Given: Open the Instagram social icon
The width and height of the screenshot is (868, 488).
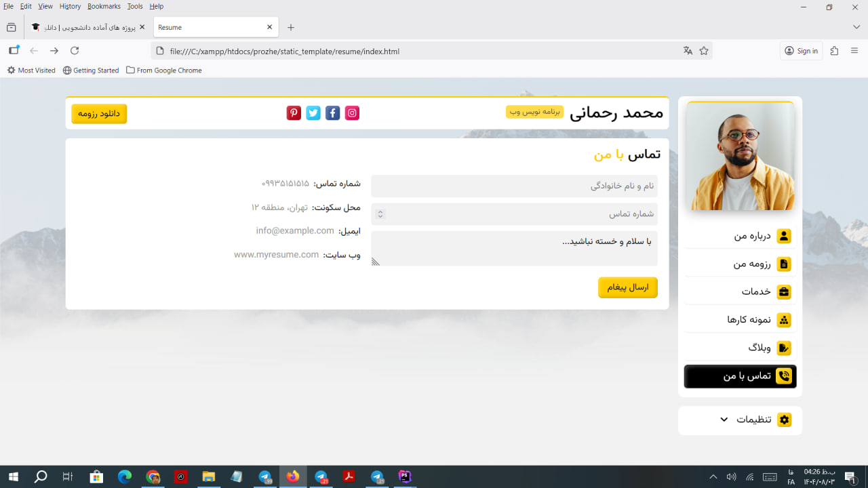Looking at the screenshot, I should [351, 113].
